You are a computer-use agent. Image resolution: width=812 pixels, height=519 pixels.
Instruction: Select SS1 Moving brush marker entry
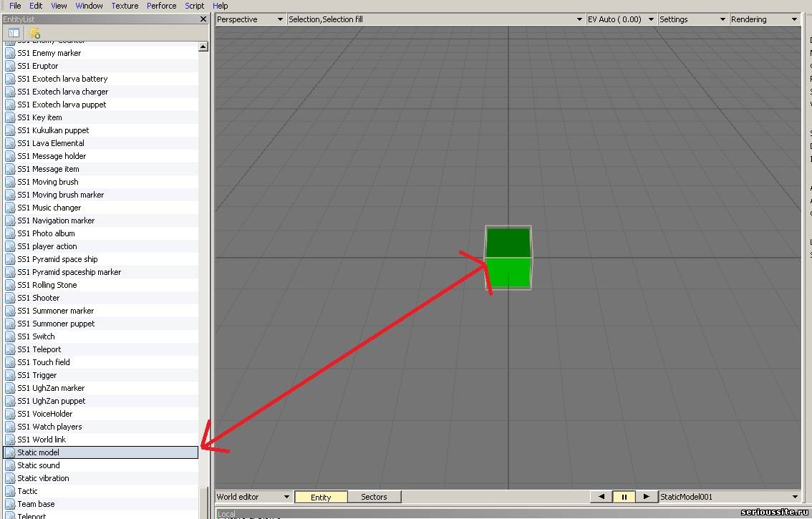pyautogui.click(x=101, y=195)
